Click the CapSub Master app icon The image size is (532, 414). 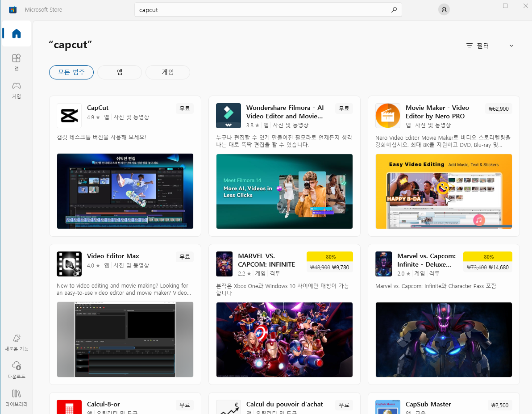point(388,407)
